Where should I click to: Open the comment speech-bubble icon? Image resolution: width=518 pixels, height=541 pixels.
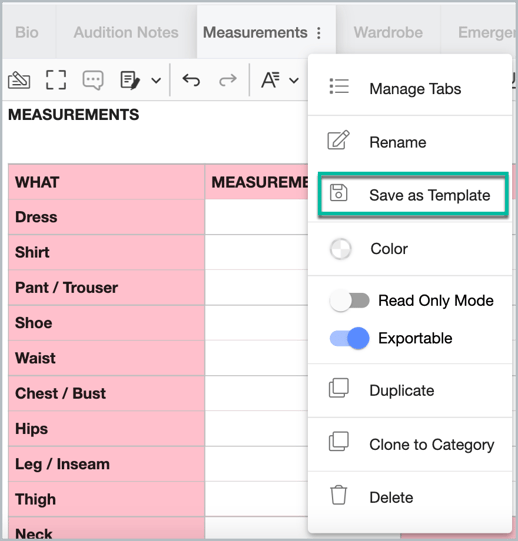coord(93,80)
